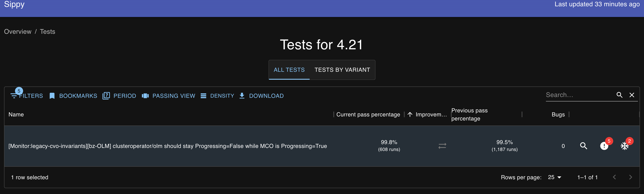Screen dimensions: 644x194
Task: Go to Overview breadcrumb link
Action: pyautogui.click(x=18, y=32)
